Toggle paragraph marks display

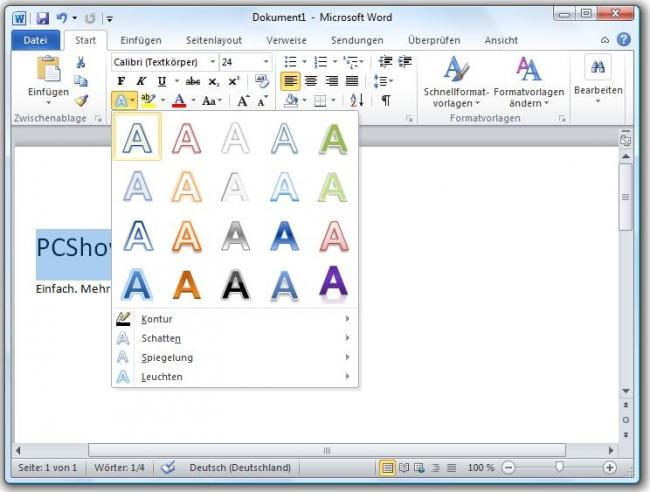coord(386,100)
